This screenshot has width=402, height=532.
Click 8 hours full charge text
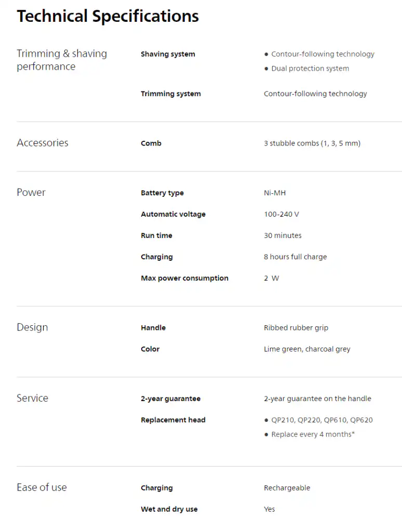click(295, 257)
